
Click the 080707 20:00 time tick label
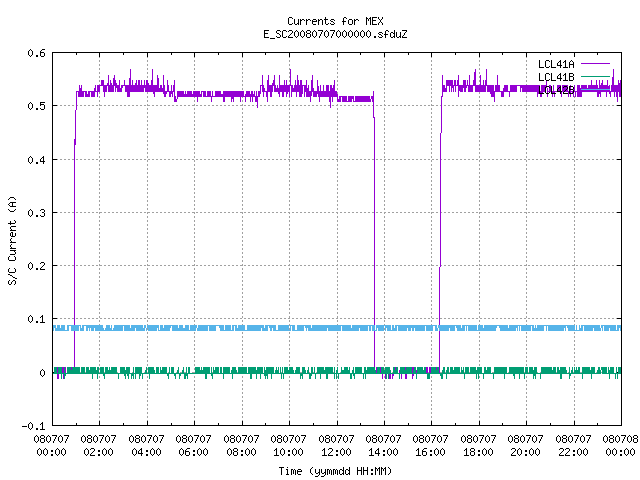point(526,445)
